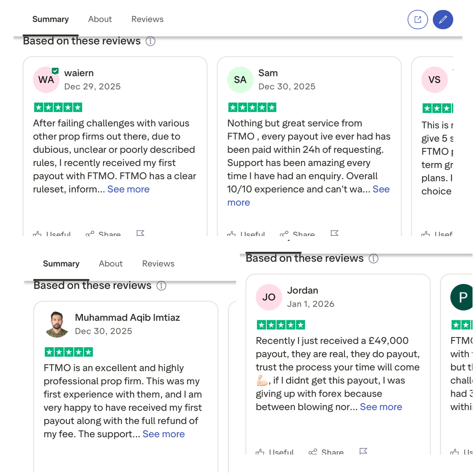This screenshot has height=476, width=476.
Task: Open the top Reviews tab
Action: [x=147, y=19]
